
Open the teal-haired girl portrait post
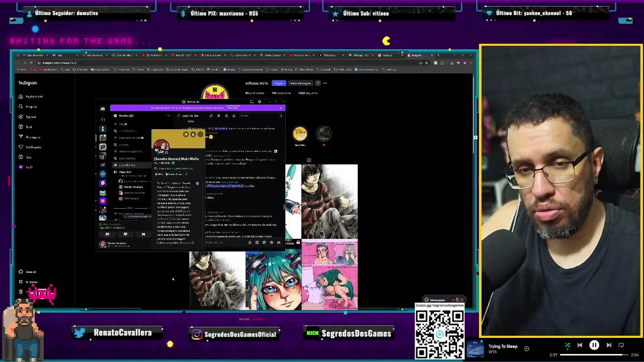click(x=273, y=281)
